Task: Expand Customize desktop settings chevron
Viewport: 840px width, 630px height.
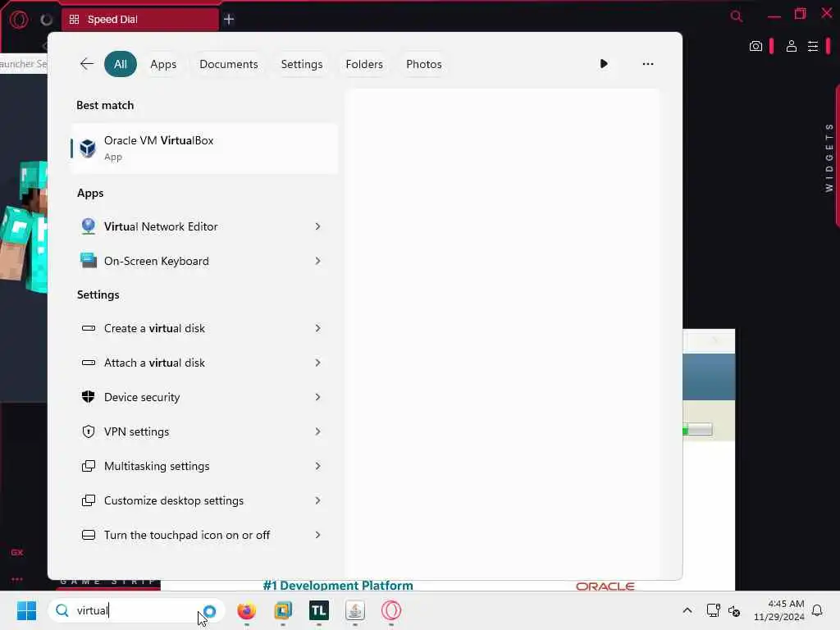Action: point(317,500)
